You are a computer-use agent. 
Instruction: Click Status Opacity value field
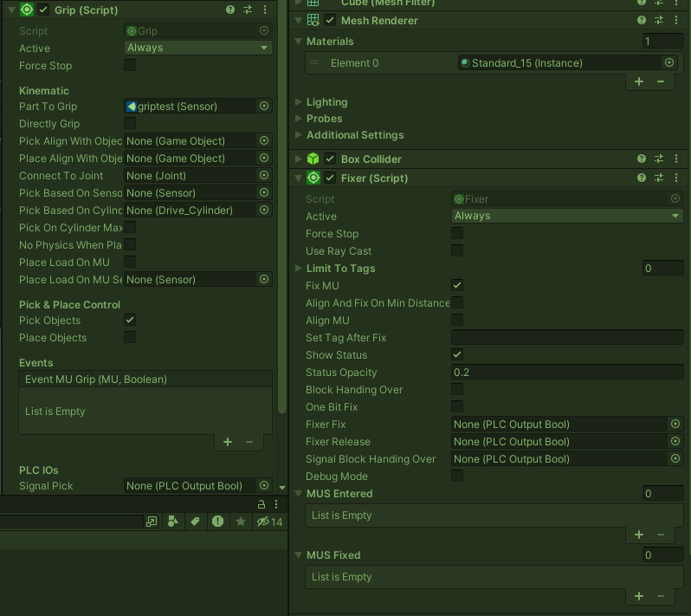click(568, 373)
